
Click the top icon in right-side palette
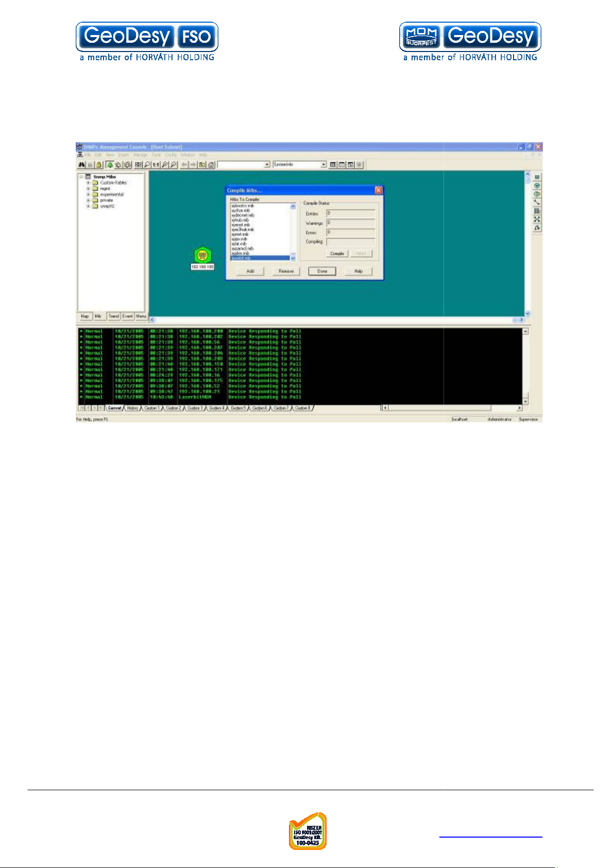pyautogui.click(x=537, y=177)
